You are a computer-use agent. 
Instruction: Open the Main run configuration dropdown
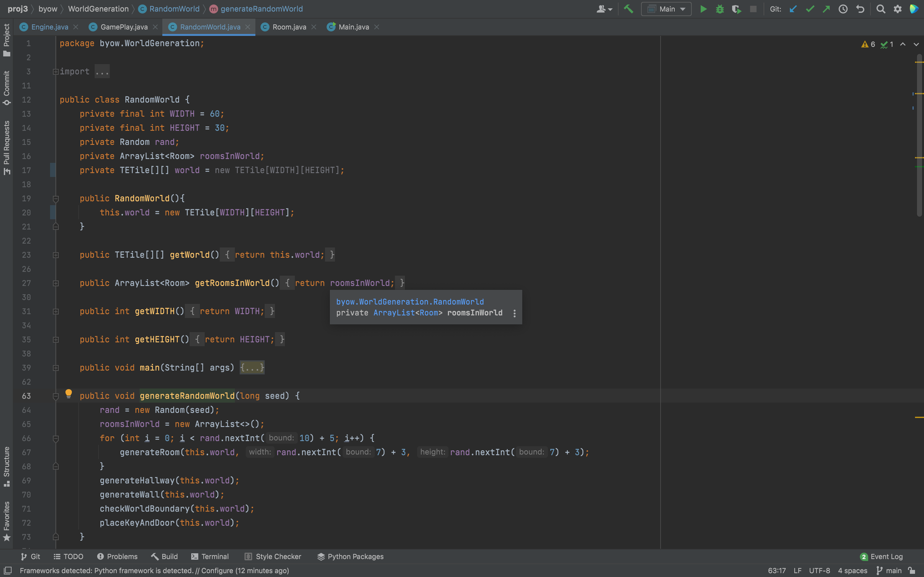click(x=666, y=9)
